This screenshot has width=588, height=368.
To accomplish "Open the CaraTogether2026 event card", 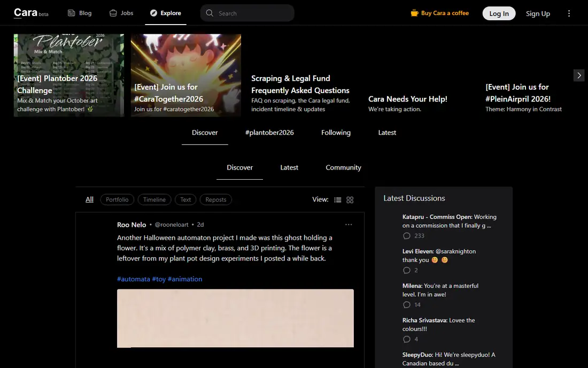I will [x=186, y=75].
